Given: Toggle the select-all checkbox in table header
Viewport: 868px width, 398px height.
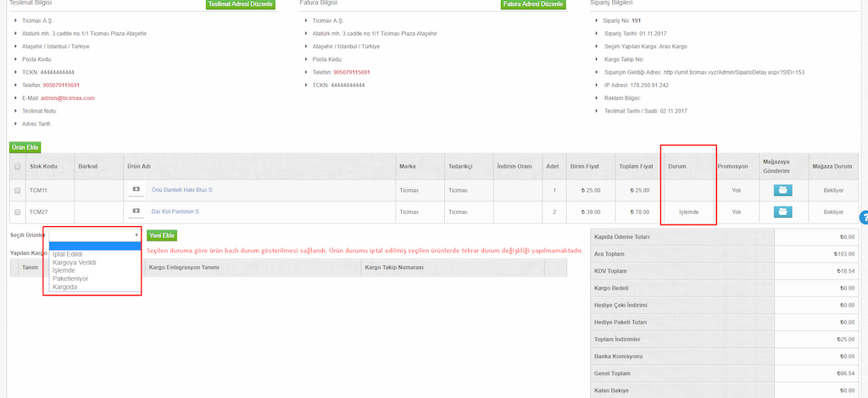Looking at the screenshot, I should point(18,166).
